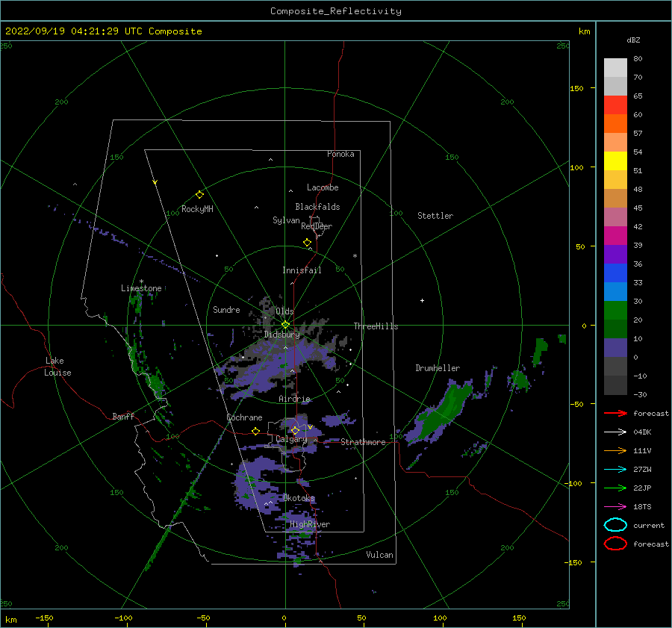The image size is (672, 628).
Task: Click the dBZ legend heading
Action: point(633,40)
